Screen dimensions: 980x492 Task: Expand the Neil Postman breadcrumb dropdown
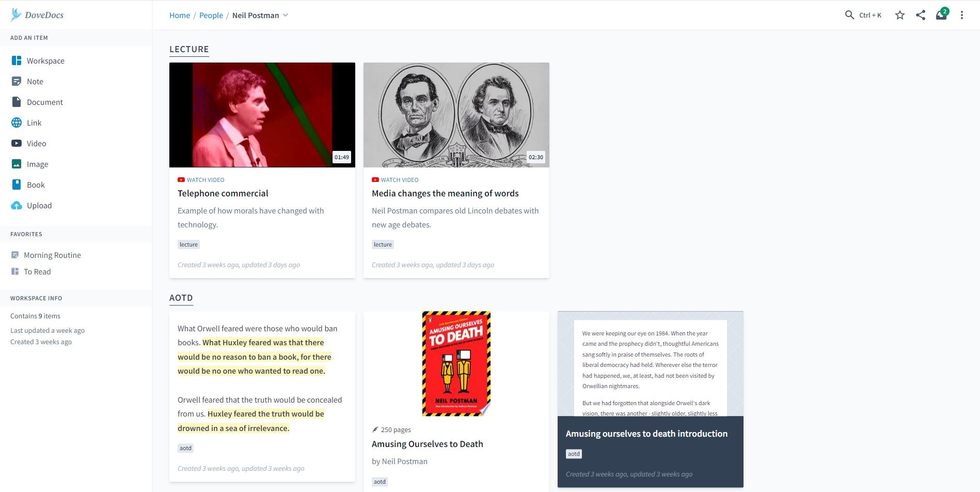pos(286,15)
